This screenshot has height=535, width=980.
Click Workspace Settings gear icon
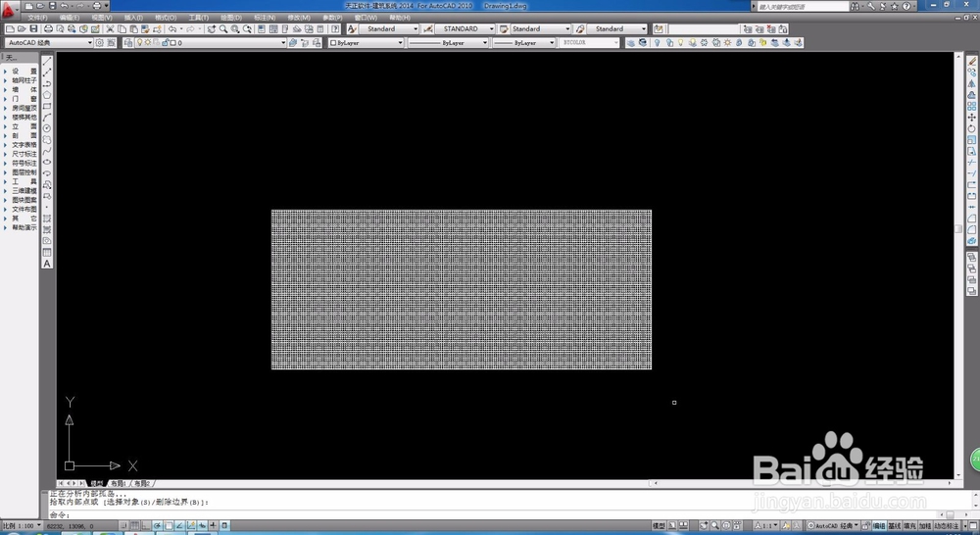[x=99, y=42]
